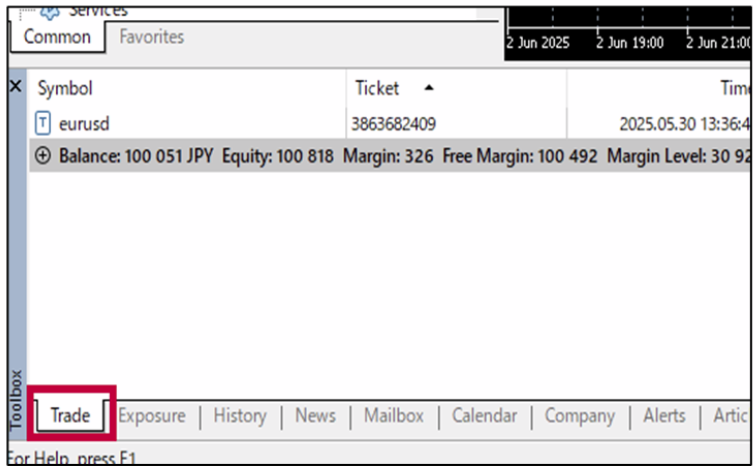Screen dimensions: 756x470
Task: Click the Services icon in the Navigator
Action: pos(50,10)
